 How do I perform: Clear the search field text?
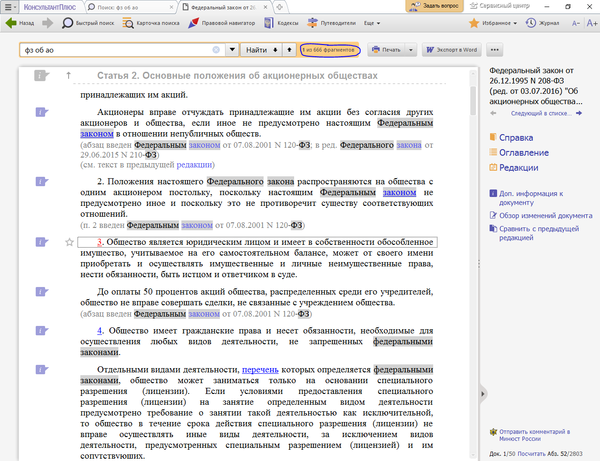(x=216, y=50)
